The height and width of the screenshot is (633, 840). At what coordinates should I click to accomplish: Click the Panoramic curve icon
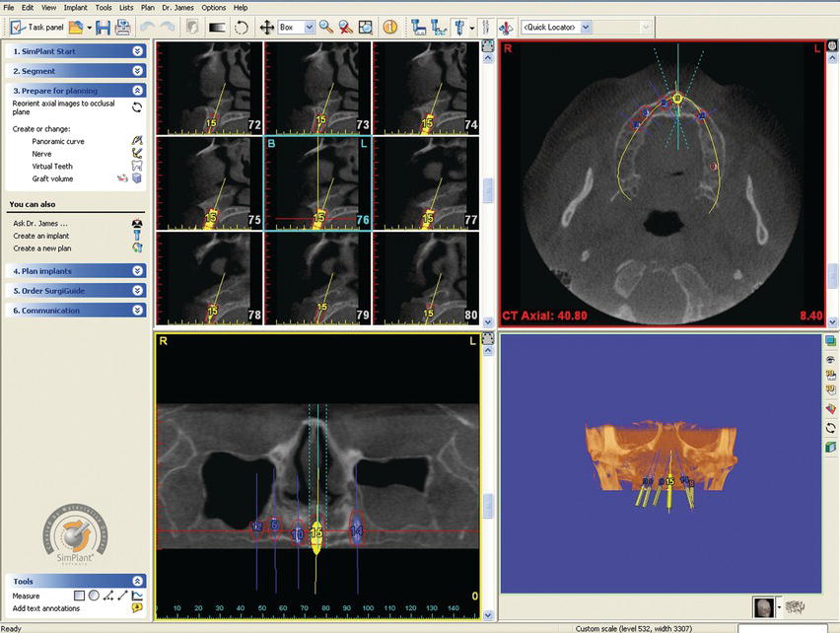[137, 141]
